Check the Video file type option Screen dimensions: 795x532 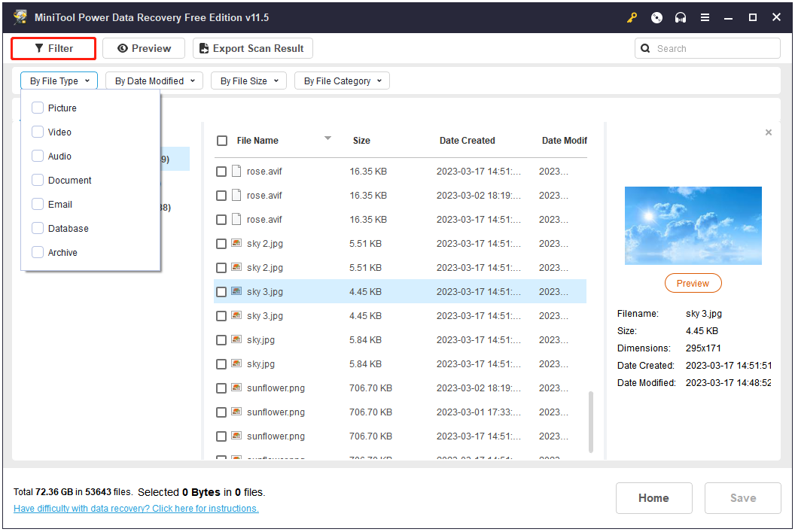[x=38, y=132]
